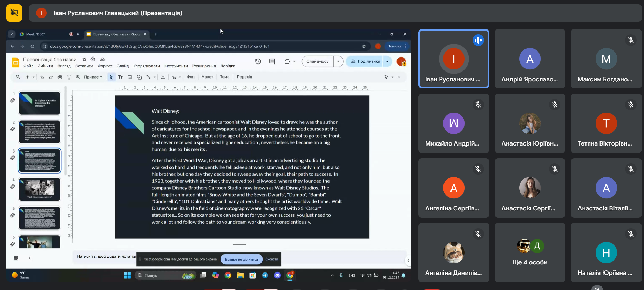
Task: Click the Google Slides home logo
Action: pos(15,62)
